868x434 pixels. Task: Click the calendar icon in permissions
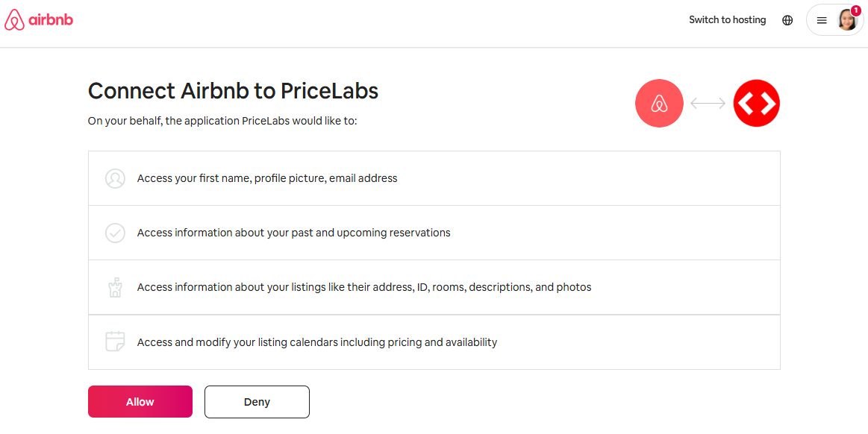click(115, 342)
